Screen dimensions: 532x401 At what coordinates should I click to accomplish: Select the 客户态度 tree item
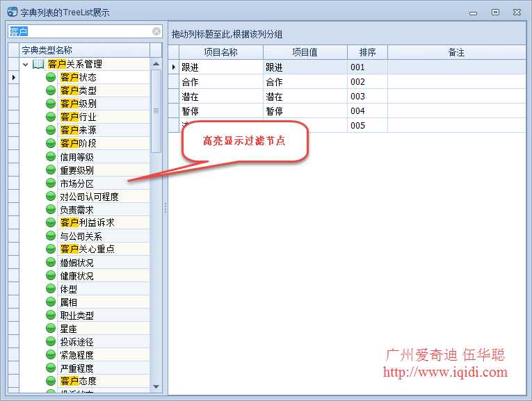[x=78, y=381]
